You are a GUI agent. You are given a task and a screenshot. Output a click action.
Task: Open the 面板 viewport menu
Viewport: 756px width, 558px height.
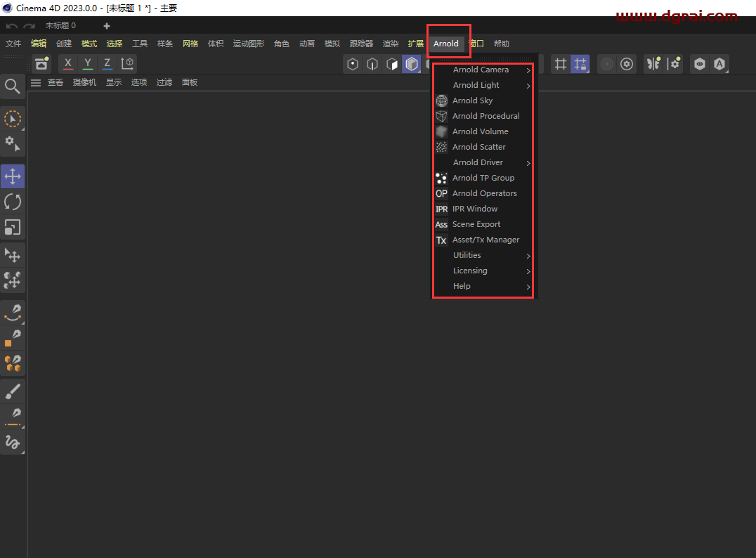coord(190,82)
